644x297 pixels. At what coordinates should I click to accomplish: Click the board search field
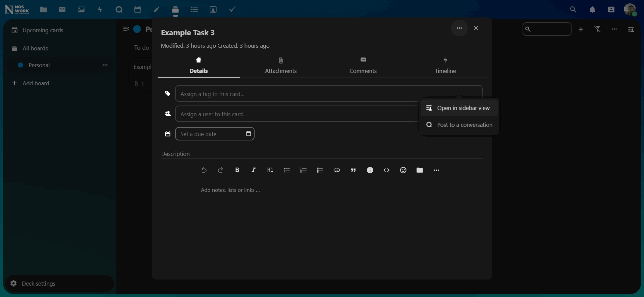point(547,29)
